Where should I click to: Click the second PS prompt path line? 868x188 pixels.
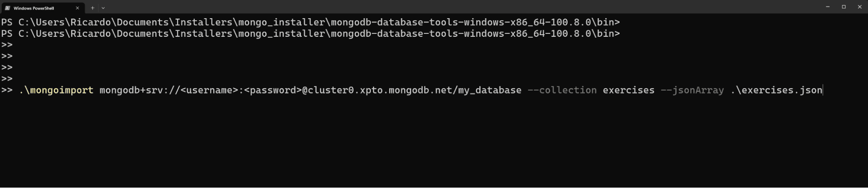click(310, 33)
